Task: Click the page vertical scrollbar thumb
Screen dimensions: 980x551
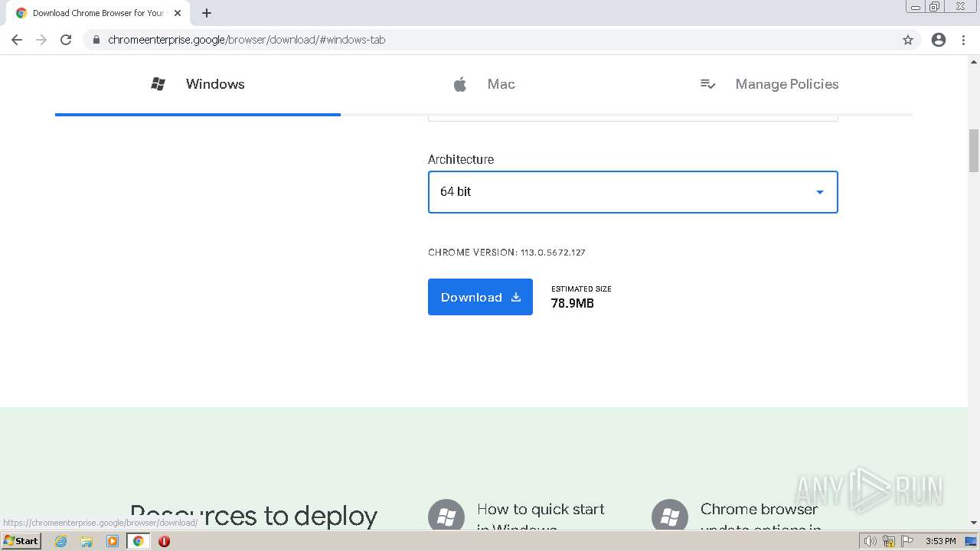Action: point(974,151)
